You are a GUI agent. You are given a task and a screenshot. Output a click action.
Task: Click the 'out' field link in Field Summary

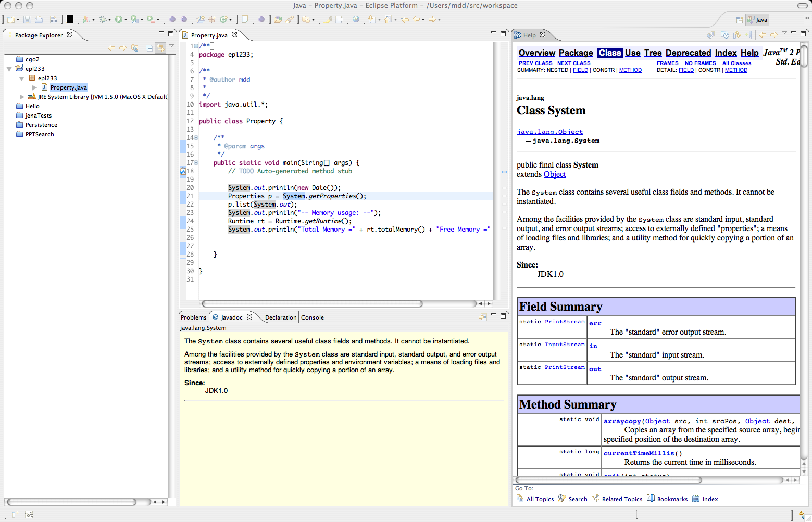[x=595, y=369]
